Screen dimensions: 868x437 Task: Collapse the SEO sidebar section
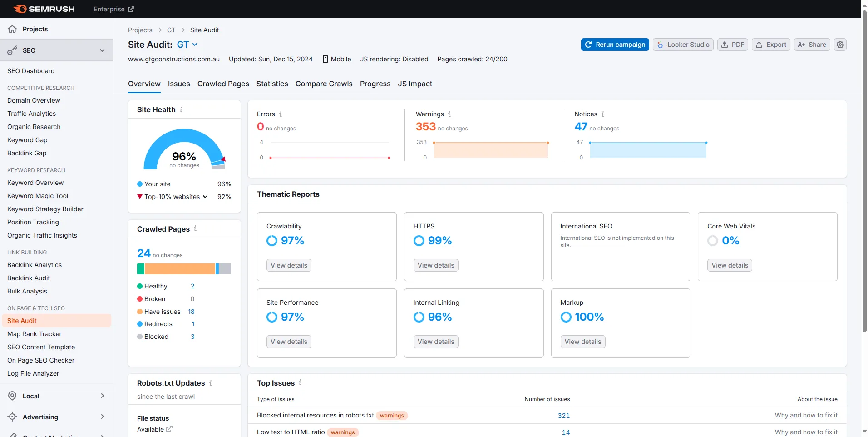102,50
